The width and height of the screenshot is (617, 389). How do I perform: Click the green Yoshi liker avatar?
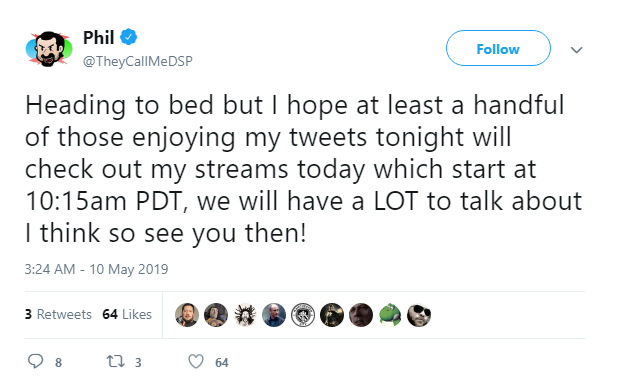pyautogui.click(x=390, y=315)
